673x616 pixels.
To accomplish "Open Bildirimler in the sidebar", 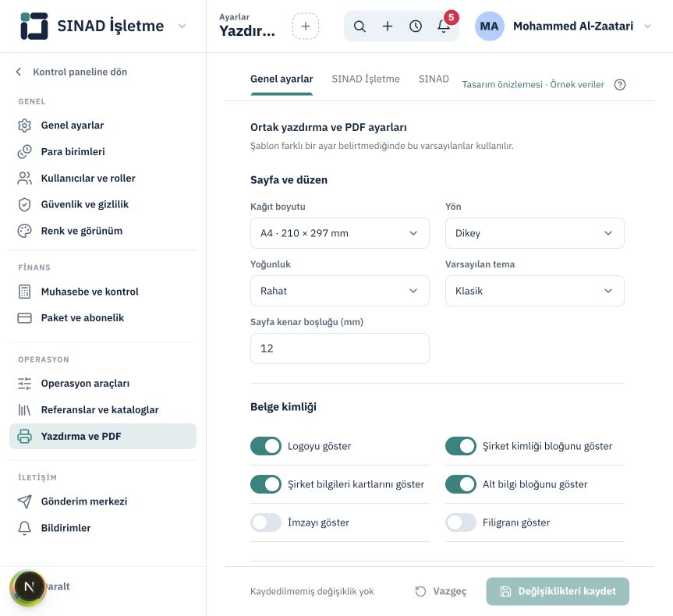I will pyautogui.click(x=103, y=528).
